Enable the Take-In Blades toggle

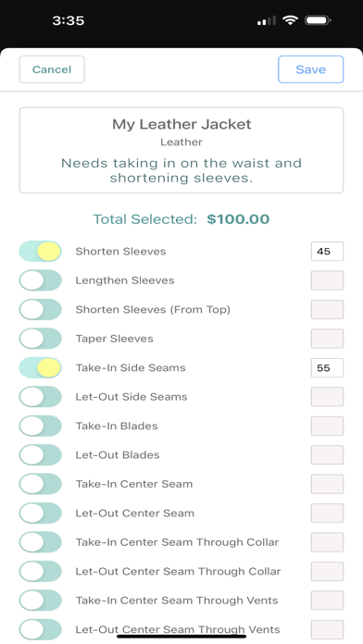(41, 426)
